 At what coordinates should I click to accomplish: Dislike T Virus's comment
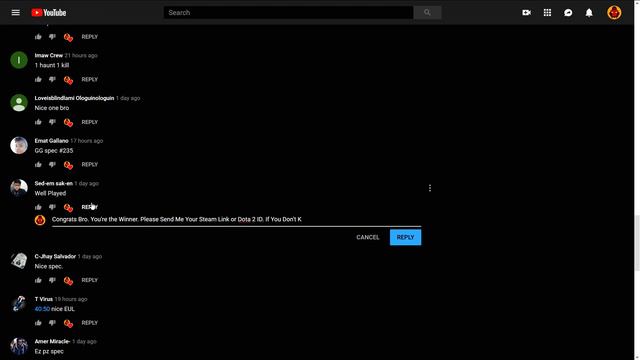pyautogui.click(x=52, y=323)
